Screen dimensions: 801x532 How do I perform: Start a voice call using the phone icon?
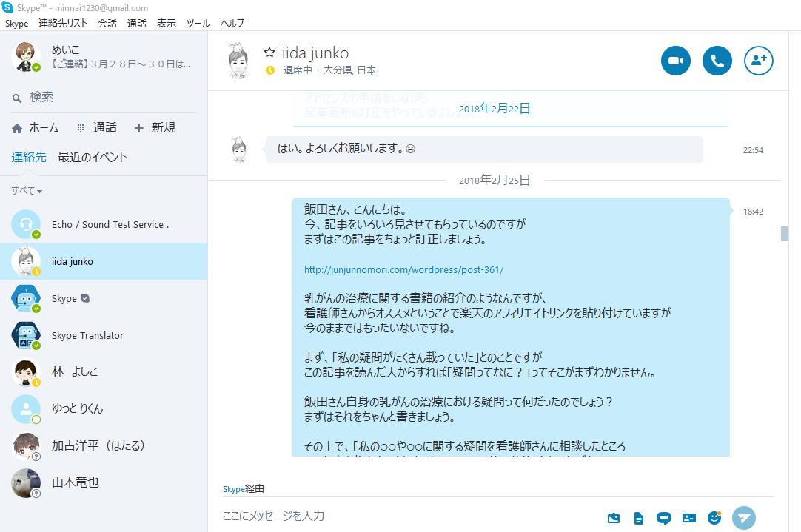click(x=717, y=61)
